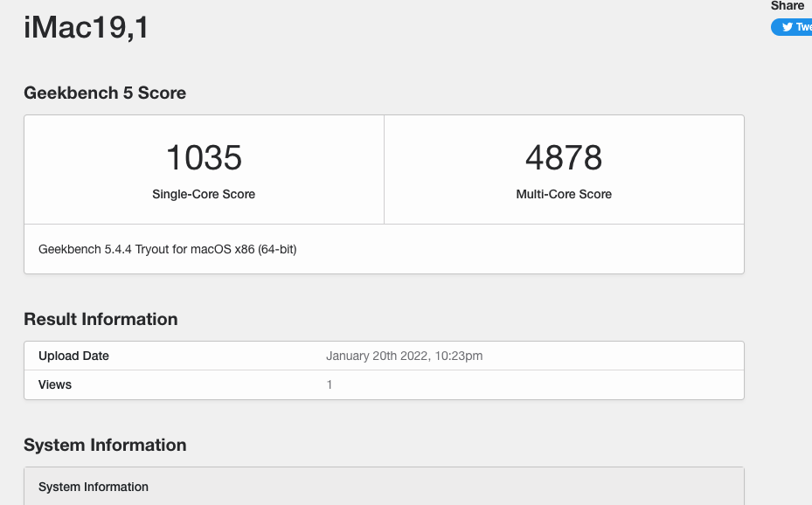Click the Result Information heading
Screen dimensions: 812x505
click(x=101, y=319)
